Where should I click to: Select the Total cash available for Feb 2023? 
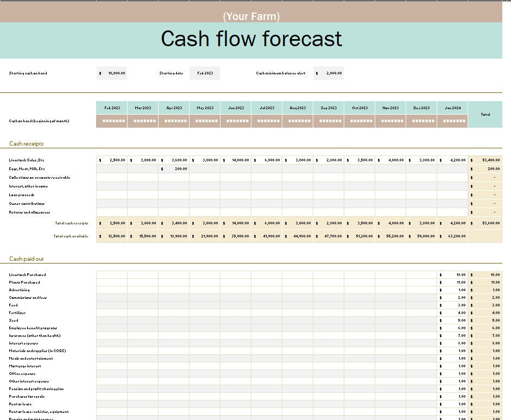point(111,236)
